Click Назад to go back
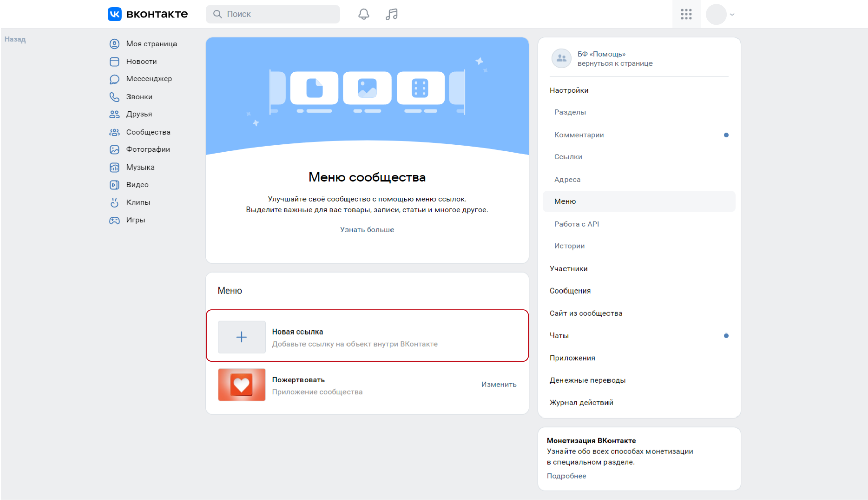 (15, 39)
